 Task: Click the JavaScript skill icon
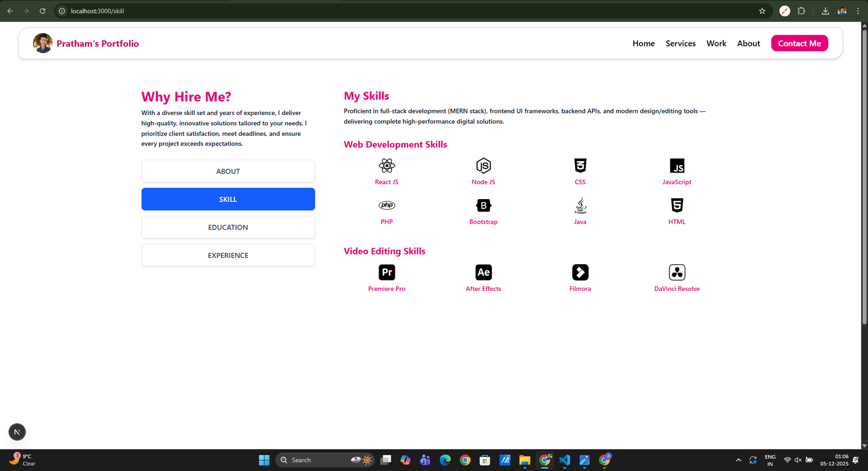pyautogui.click(x=677, y=166)
